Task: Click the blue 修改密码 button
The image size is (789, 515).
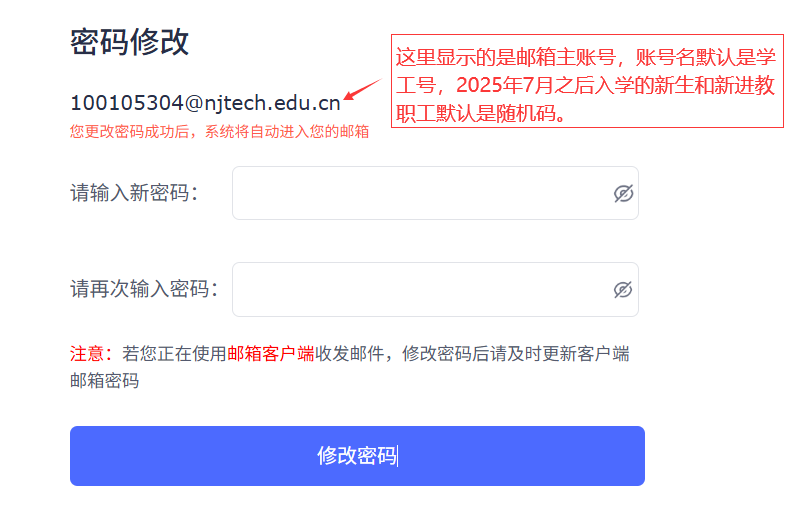Action: 357,456
